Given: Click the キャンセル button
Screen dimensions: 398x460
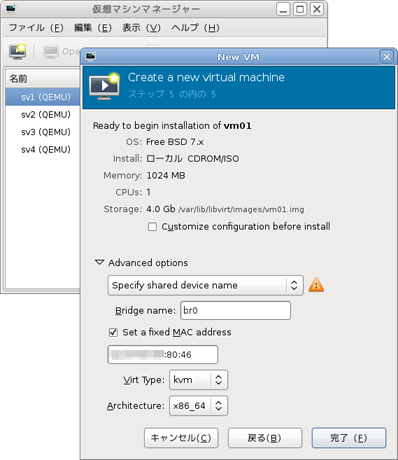Looking at the screenshot, I should point(181,438).
